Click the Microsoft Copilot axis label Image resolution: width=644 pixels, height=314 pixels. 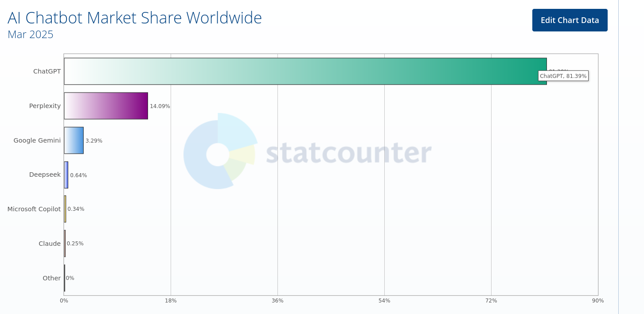coord(34,209)
